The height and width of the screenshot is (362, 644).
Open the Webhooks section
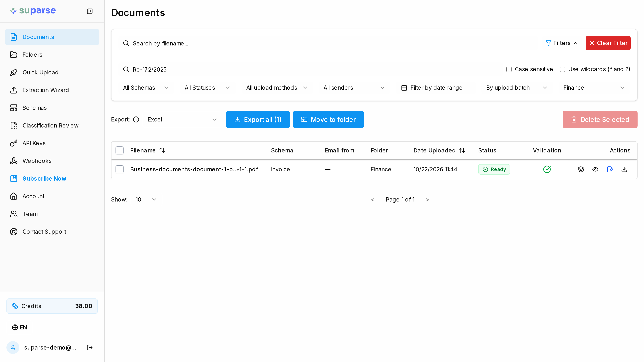(x=52, y=161)
